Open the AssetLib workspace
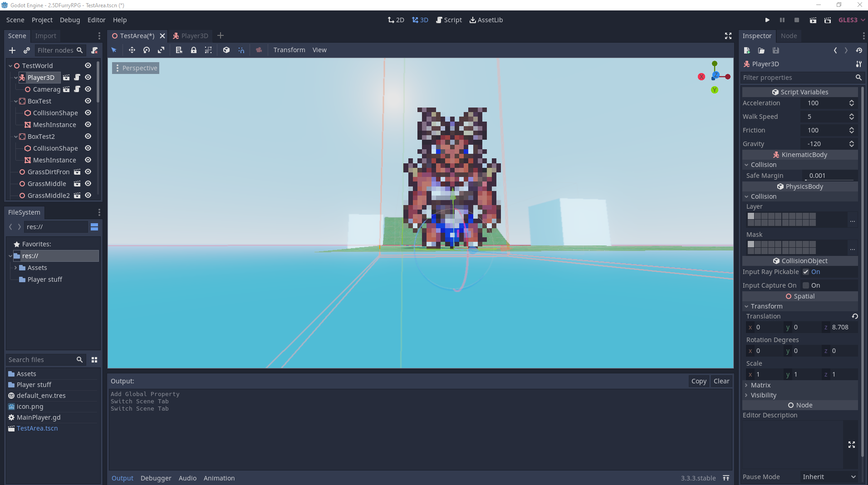This screenshot has height=485, width=868. [486, 20]
